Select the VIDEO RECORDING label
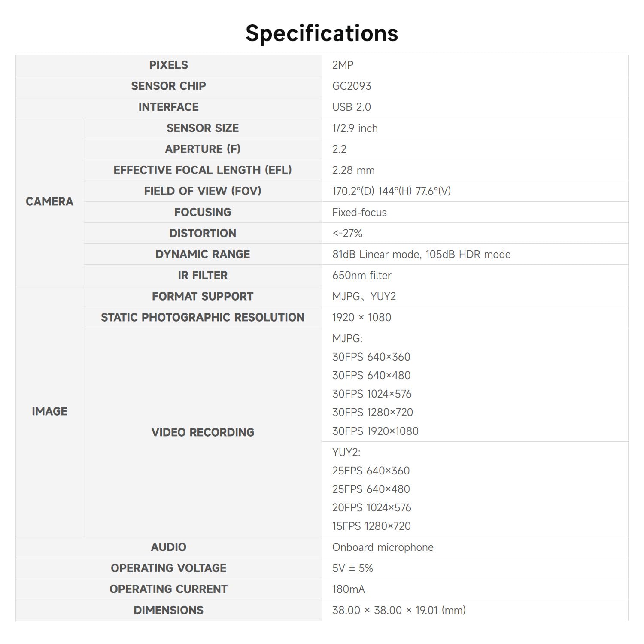This screenshot has width=644, height=644. pyautogui.click(x=203, y=432)
